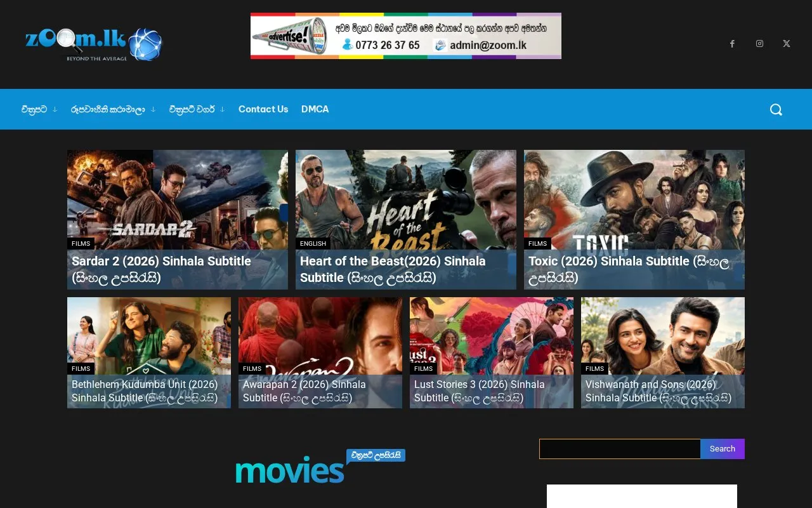This screenshot has width=812, height=508.
Task: Open the DMCA page
Action: coord(315,109)
